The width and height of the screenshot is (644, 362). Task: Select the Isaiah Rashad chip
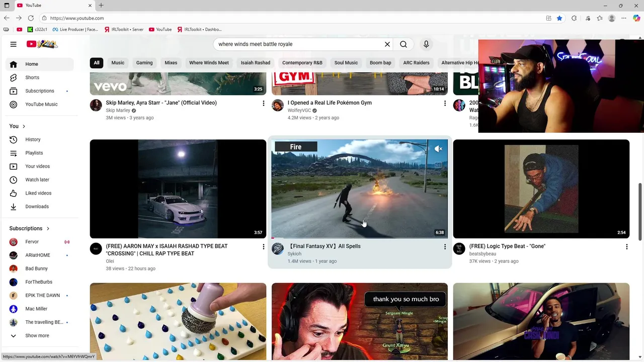[256, 63]
